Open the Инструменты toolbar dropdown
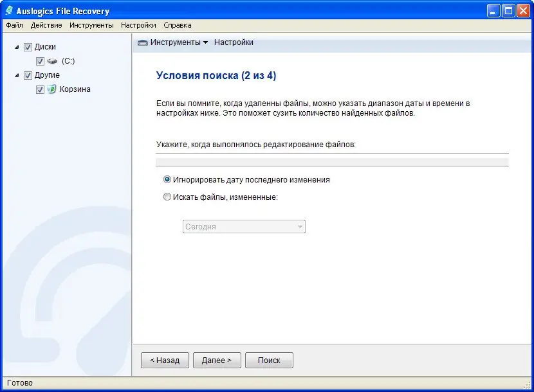This screenshot has height=392, width=534. pos(179,42)
